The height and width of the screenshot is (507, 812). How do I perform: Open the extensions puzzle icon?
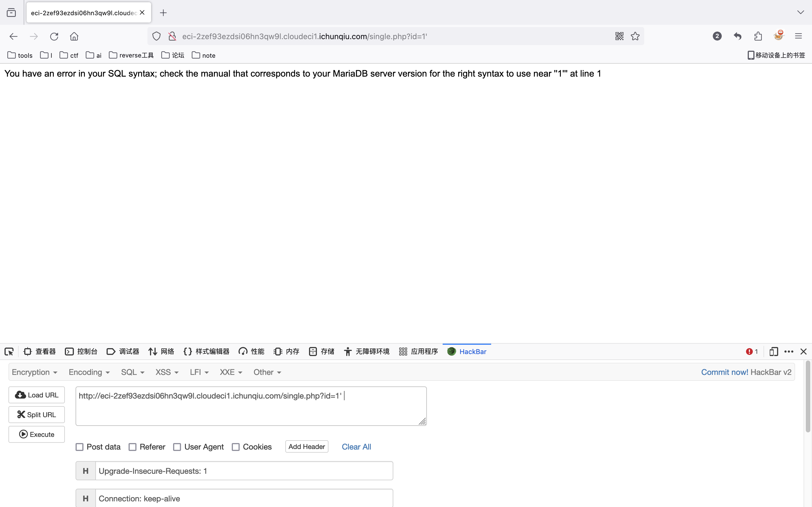[758, 36]
